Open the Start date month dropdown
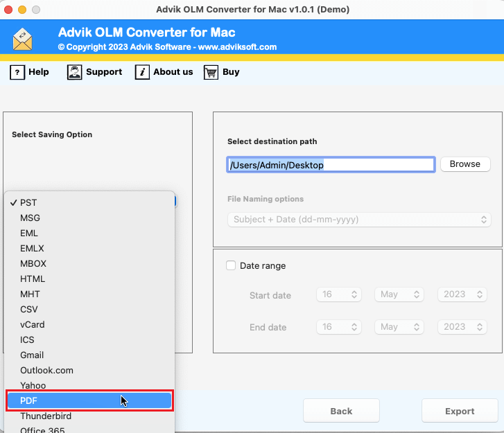The image size is (504, 433). (x=399, y=294)
